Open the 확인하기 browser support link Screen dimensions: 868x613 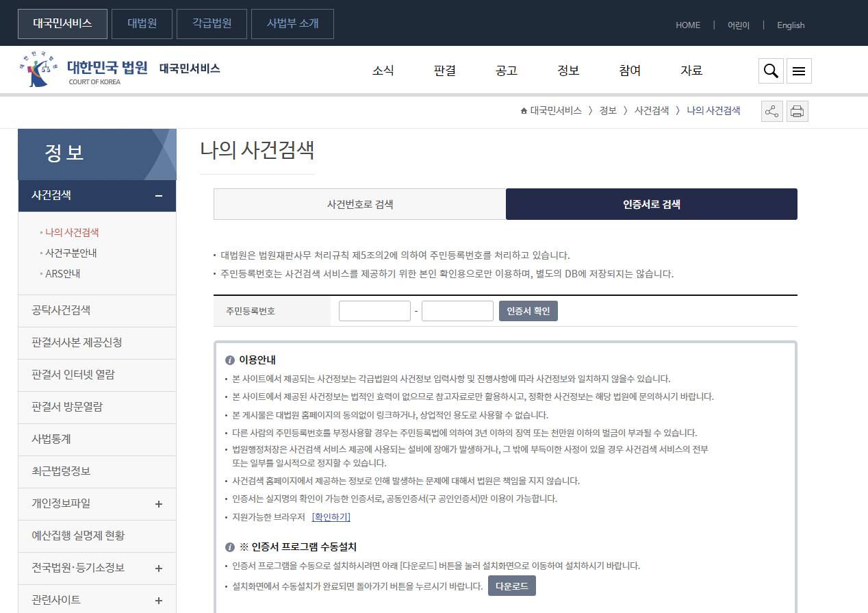331,516
